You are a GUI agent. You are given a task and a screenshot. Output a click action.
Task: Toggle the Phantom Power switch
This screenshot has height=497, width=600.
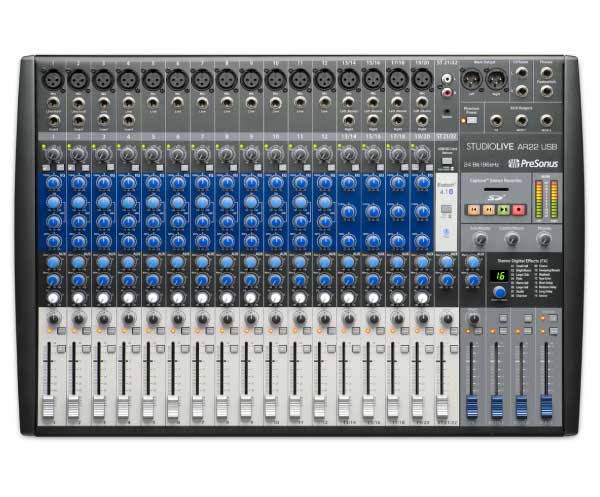point(472,120)
